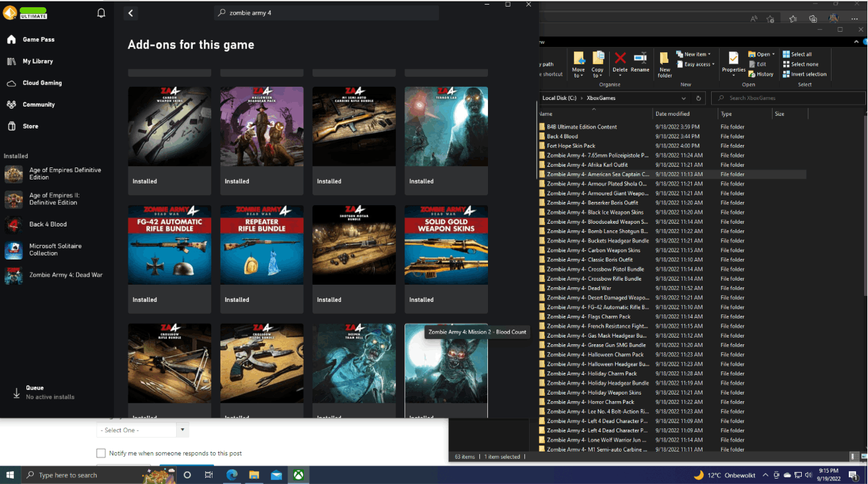This screenshot has width=868, height=484.
Task: Open Carbon Weapon Skins add-on thumbnail
Action: click(169, 126)
